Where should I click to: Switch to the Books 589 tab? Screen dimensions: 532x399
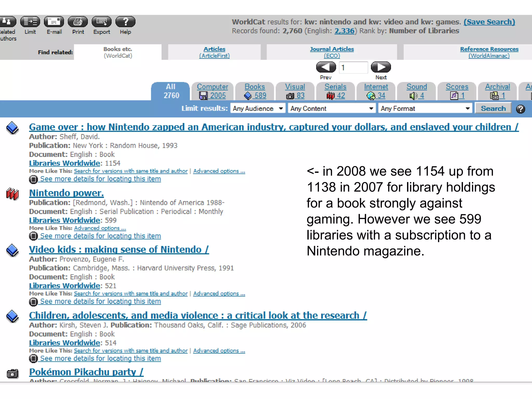tap(255, 91)
